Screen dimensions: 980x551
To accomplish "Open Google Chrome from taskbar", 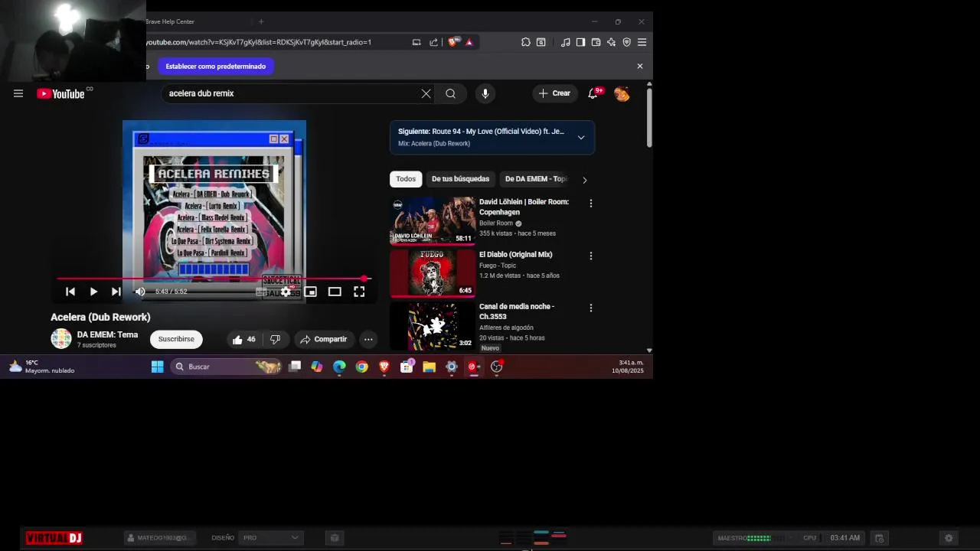I will click(362, 367).
